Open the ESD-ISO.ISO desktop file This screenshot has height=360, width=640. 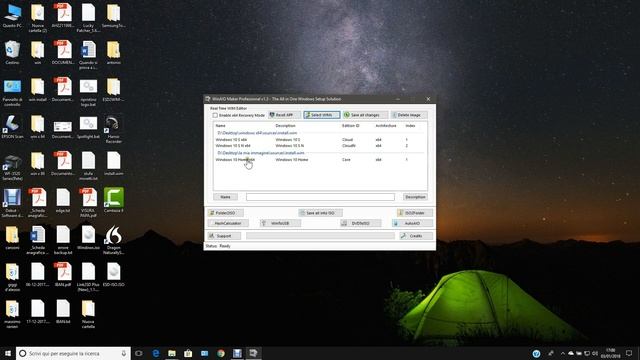113,274
